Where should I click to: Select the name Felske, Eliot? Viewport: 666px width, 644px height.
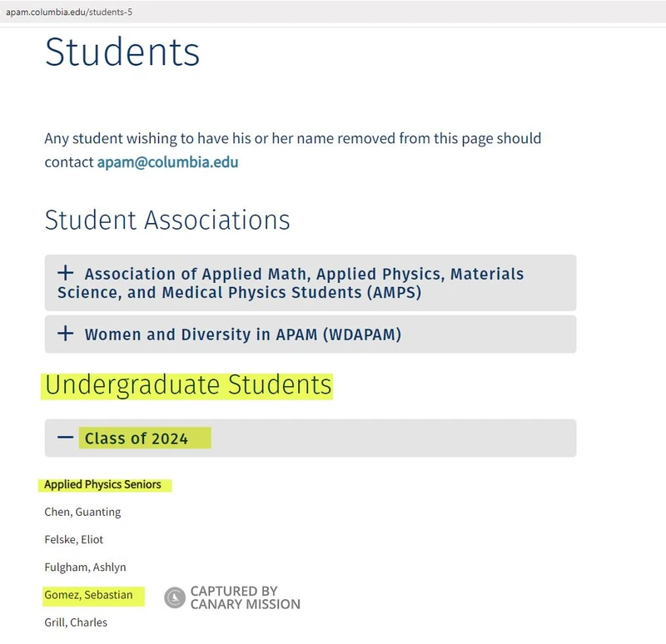(x=74, y=539)
